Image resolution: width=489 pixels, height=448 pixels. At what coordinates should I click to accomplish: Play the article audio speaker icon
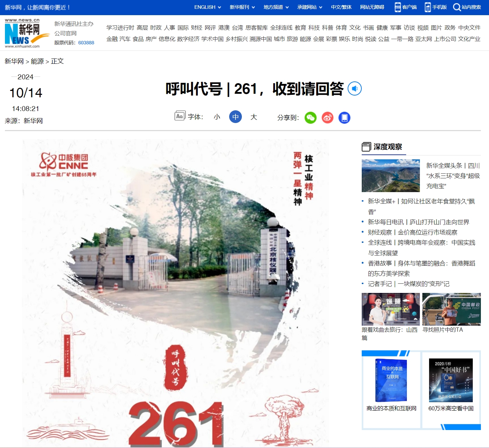(355, 88)
